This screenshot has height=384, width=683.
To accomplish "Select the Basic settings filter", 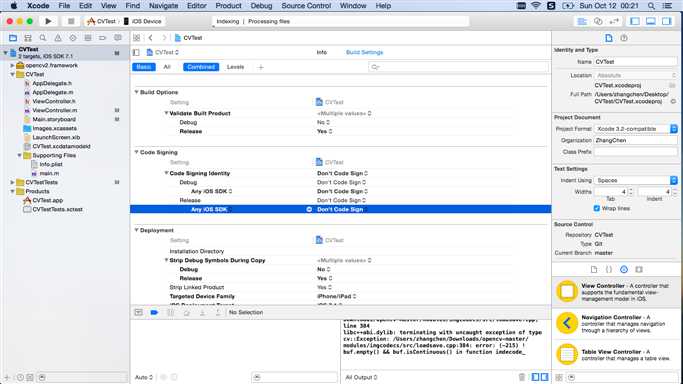I will 144,67.
